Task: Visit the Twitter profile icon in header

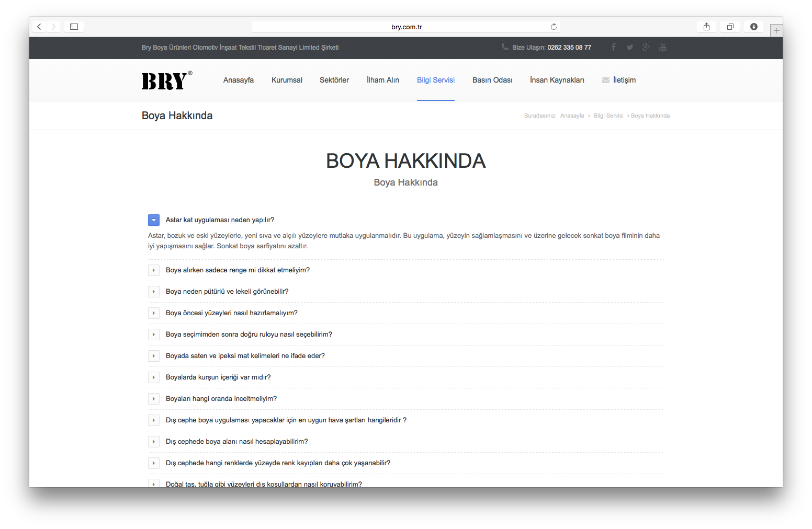Action: click(x=629, y=47)
